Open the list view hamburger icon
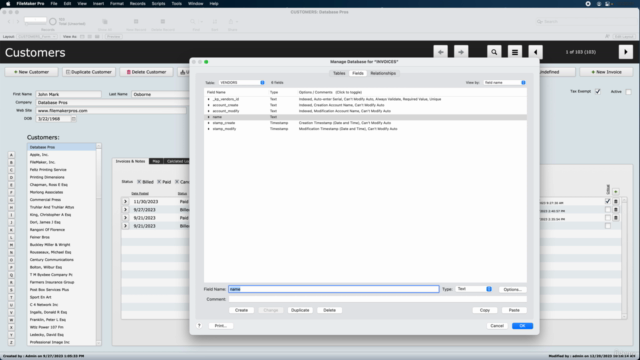Viewport: 640px width, 360px height. (515, 52)
